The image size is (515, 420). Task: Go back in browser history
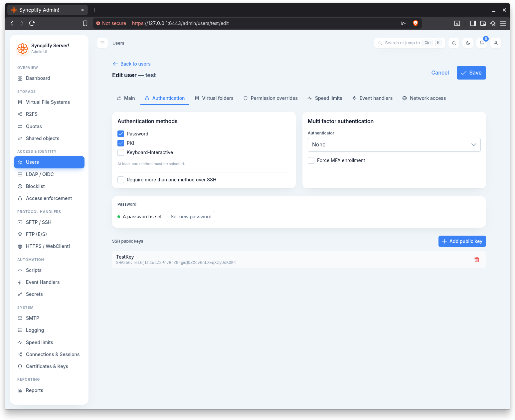coord(12,23)
